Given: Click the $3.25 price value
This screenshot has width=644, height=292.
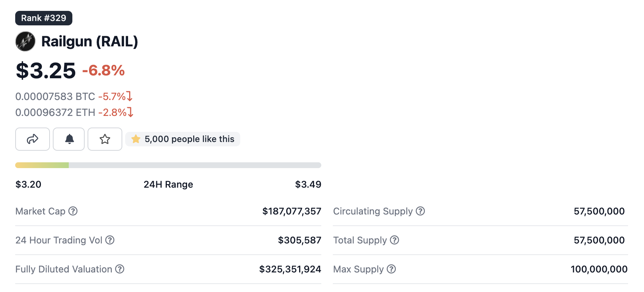Looking at the screenshot, I should (x=46, y=70).
